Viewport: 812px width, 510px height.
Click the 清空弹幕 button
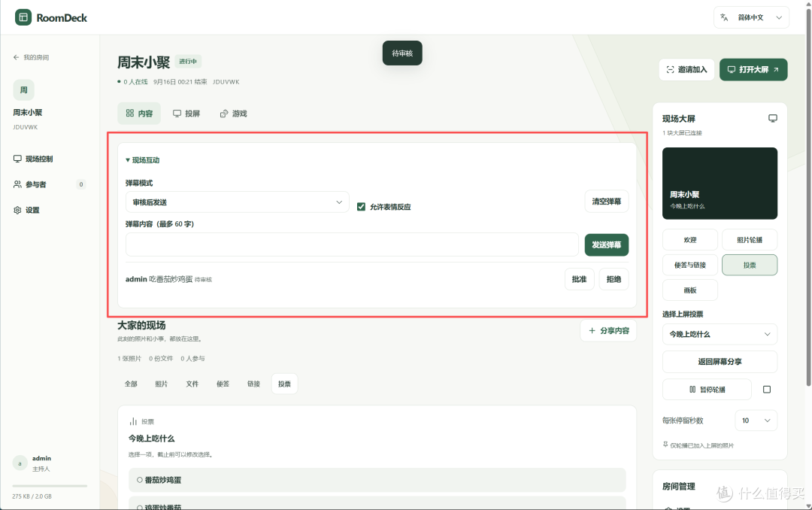tap(607, 201)
